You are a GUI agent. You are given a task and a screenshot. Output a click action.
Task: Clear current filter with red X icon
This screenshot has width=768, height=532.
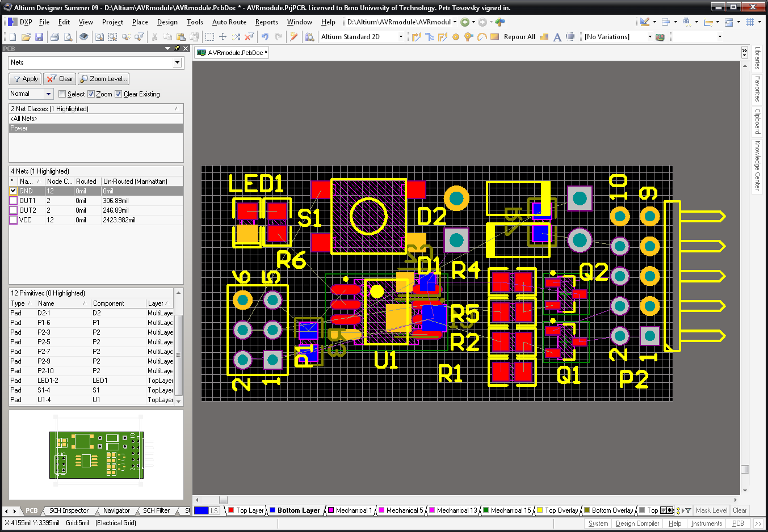(x=249, y=37)
